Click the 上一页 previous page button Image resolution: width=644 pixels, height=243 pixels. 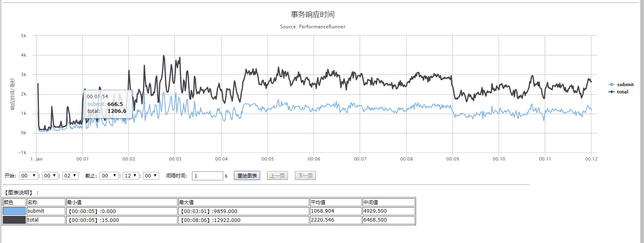277,176
